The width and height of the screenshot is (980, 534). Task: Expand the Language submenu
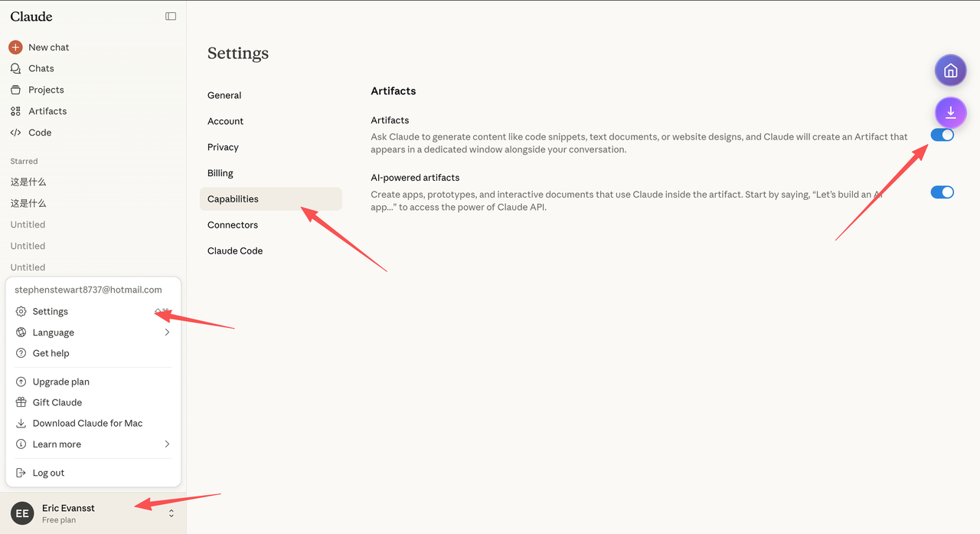167,333
